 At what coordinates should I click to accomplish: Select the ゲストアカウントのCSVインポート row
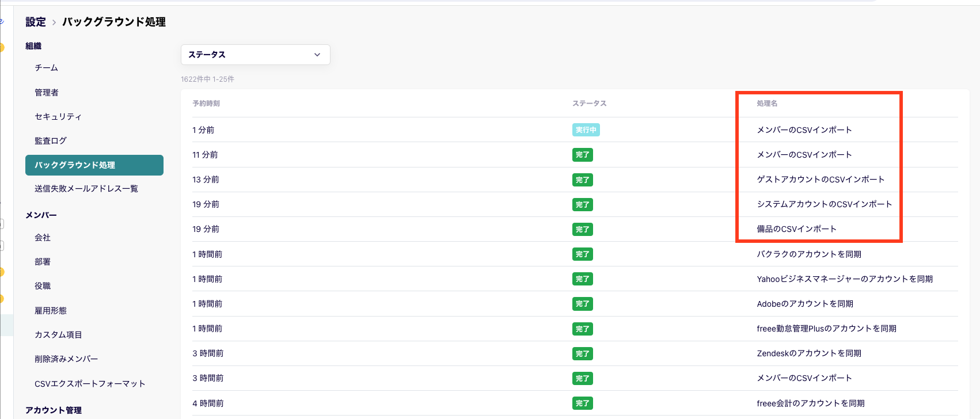[x=820, y=180]
